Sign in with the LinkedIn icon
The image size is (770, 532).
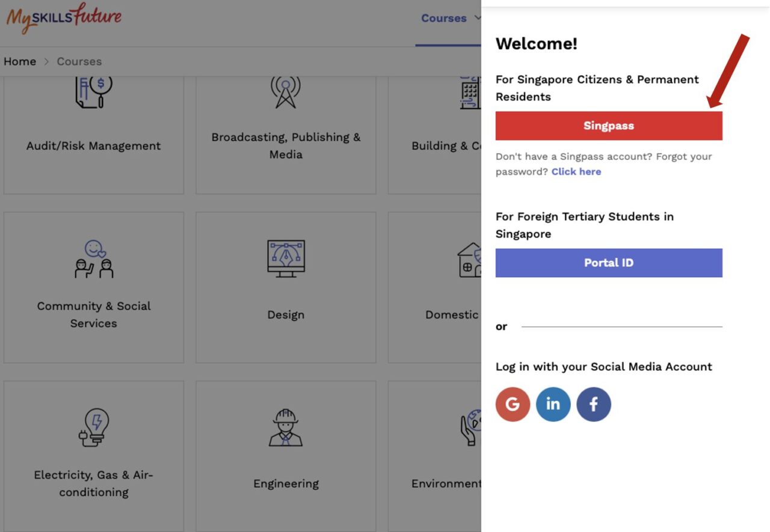click(553, 404)
